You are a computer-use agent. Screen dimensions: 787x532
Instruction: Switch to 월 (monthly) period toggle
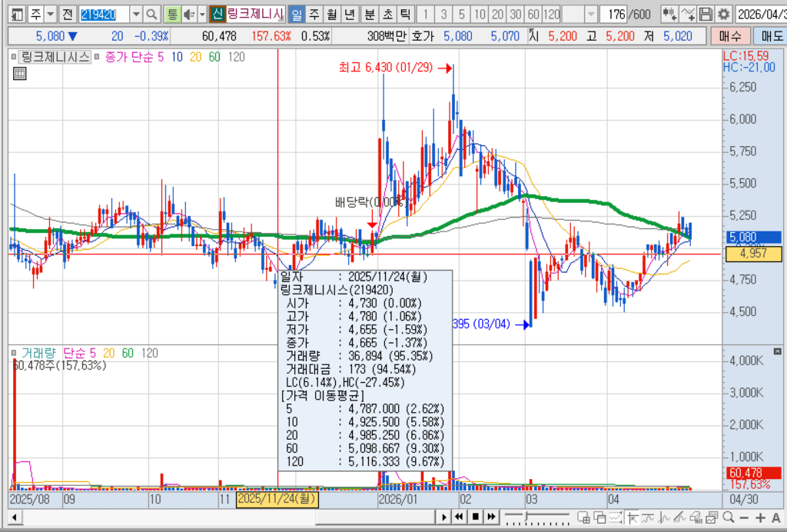click(332, 14)
